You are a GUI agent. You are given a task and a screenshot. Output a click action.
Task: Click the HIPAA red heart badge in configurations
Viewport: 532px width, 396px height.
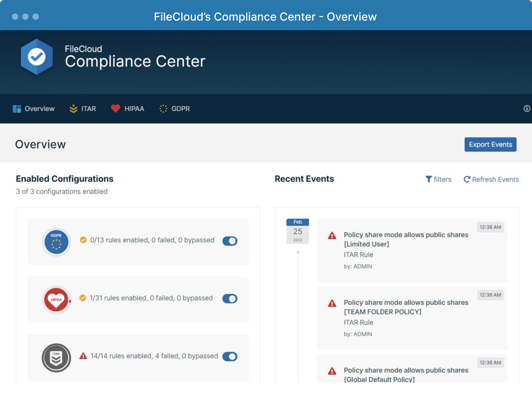56,300
